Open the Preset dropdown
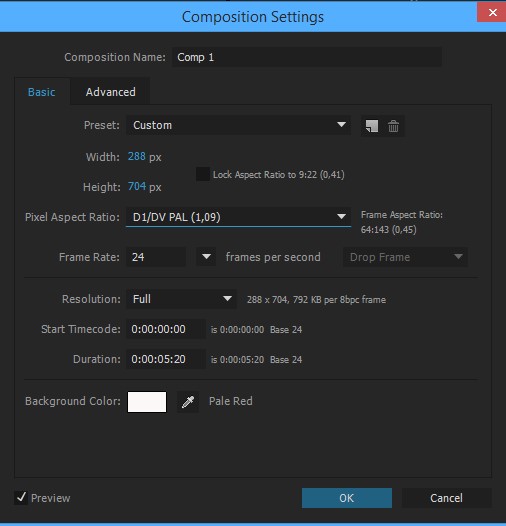Screen dimensions: 506x526 point(238,125)
